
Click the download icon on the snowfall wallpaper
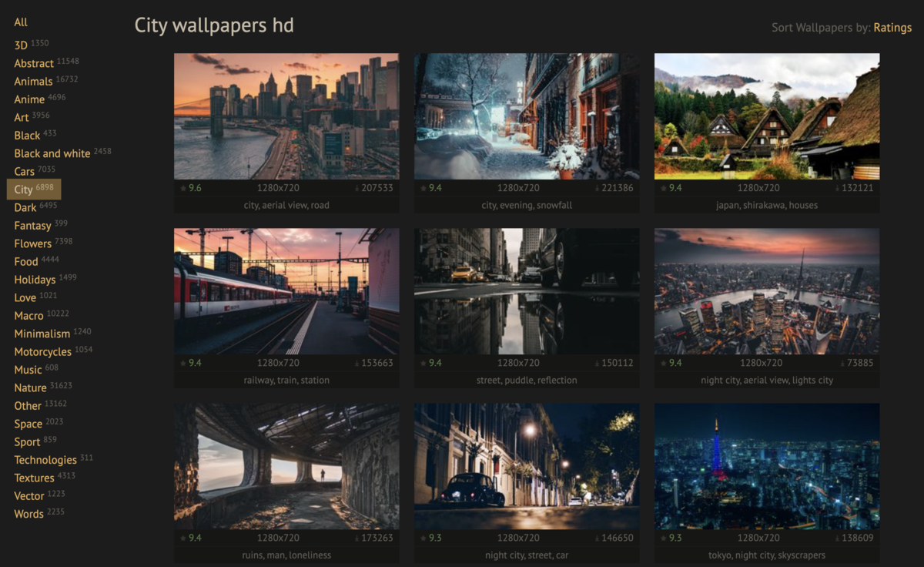tap(596, 187)
